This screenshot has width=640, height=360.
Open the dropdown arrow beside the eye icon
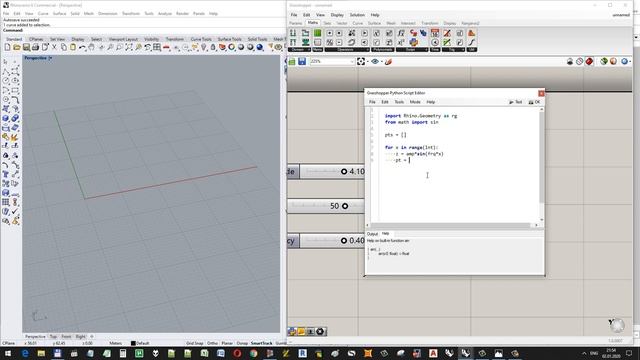[x=381, y=62]
